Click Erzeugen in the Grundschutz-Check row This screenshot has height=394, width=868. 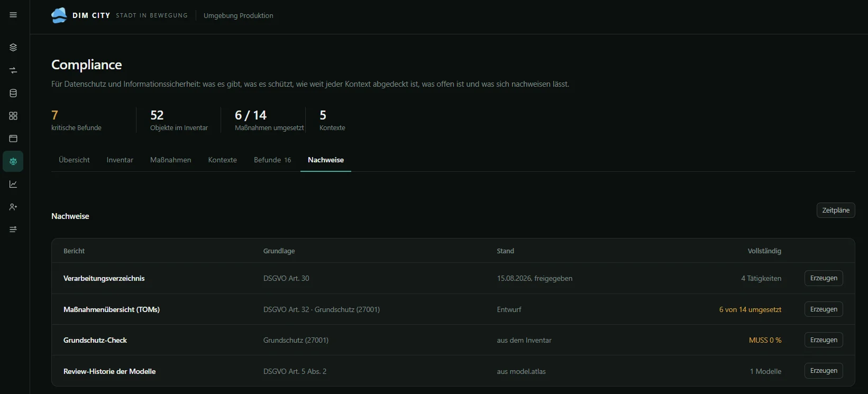[824, 340]
